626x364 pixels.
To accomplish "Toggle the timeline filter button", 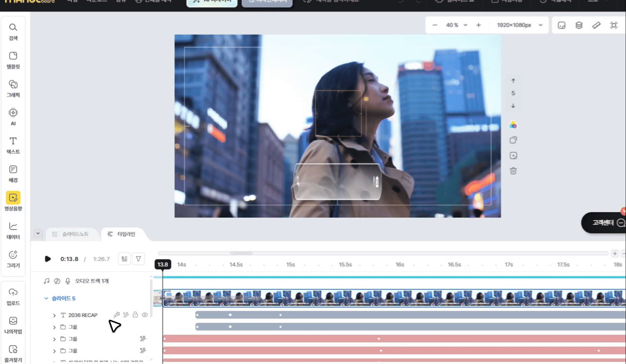I will 138,259.
